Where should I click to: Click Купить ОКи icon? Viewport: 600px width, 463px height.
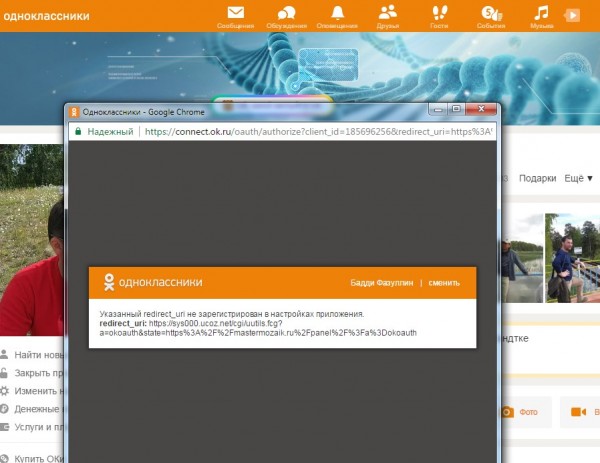[4, 458]
